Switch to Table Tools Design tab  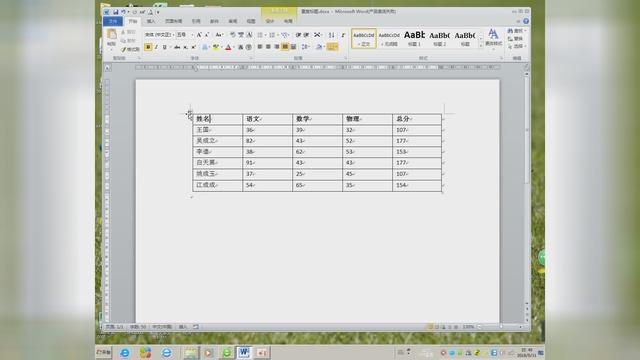coord(270,21)
